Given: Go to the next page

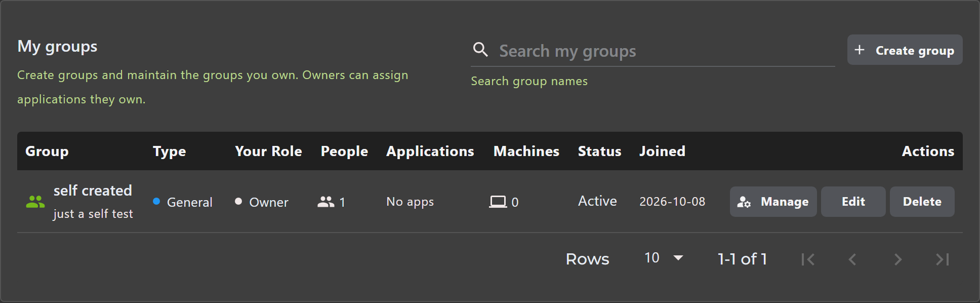Looking at the screenshot, I should pos(898,259).
